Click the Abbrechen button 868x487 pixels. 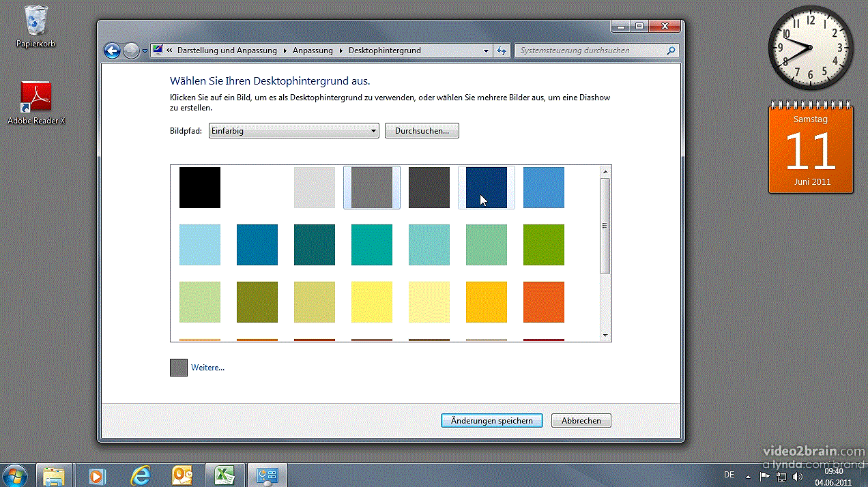[x=581, y=421]
